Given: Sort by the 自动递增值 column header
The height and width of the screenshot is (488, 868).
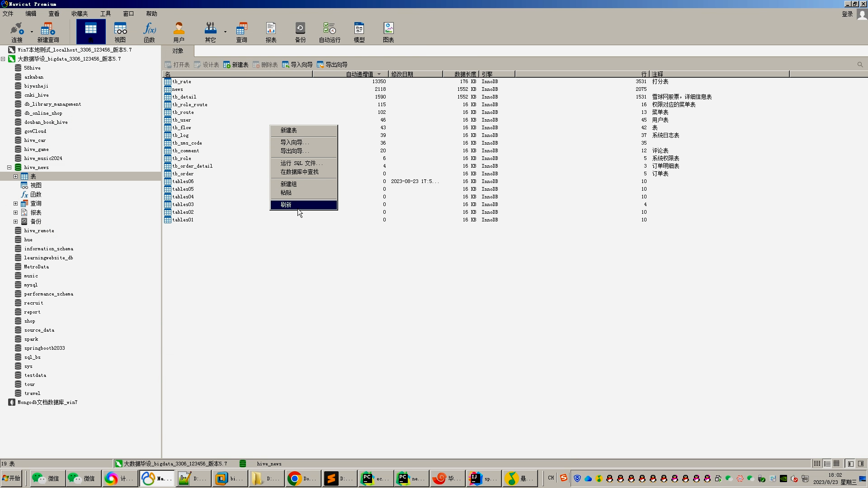Looking at the screenshot, I should tap(359, 74).
